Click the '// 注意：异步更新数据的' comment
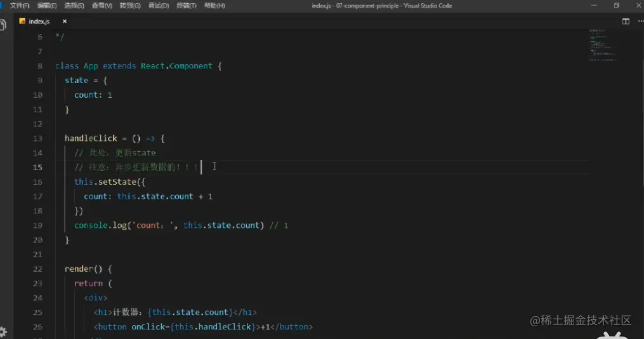This screenshot has height=339, width=644. click(136, 167)
